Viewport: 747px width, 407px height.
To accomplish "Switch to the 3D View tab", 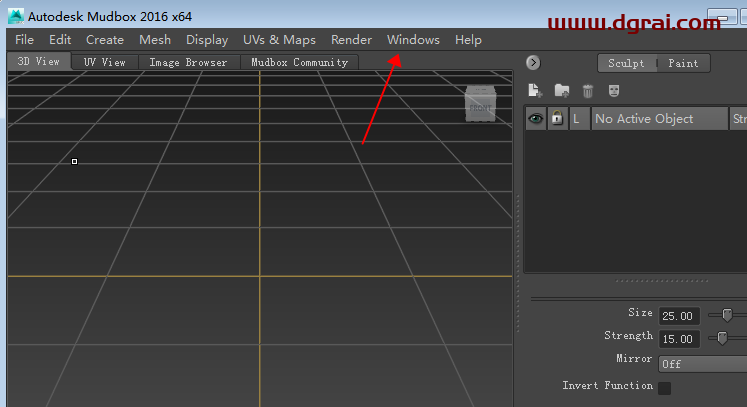I will point(39,61).
